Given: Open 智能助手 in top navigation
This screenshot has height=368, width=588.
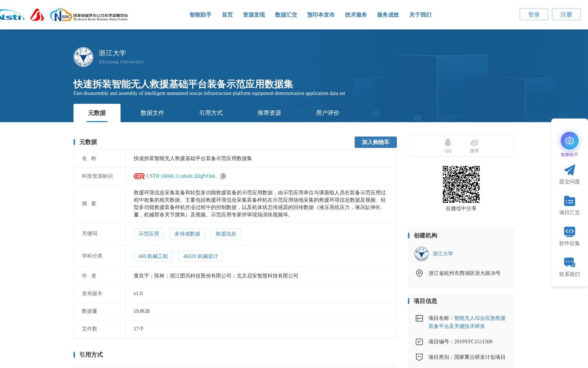Looking at the screenshot, I should 201,15.
